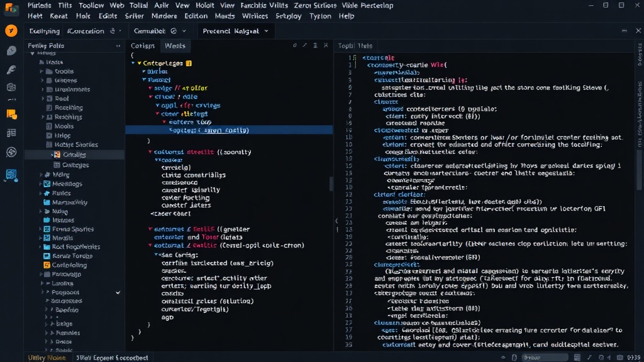
Task: Expand the Femra Sparies tree node
Action: pos(41,229)
